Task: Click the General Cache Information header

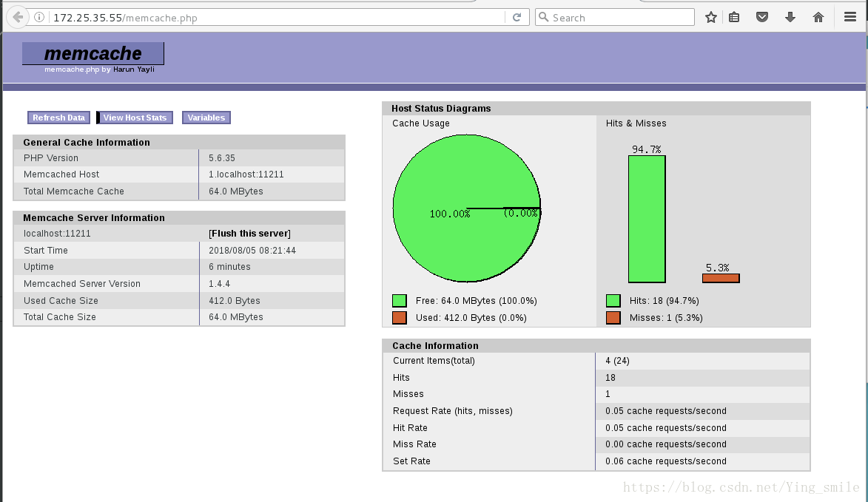Action: 179,142
